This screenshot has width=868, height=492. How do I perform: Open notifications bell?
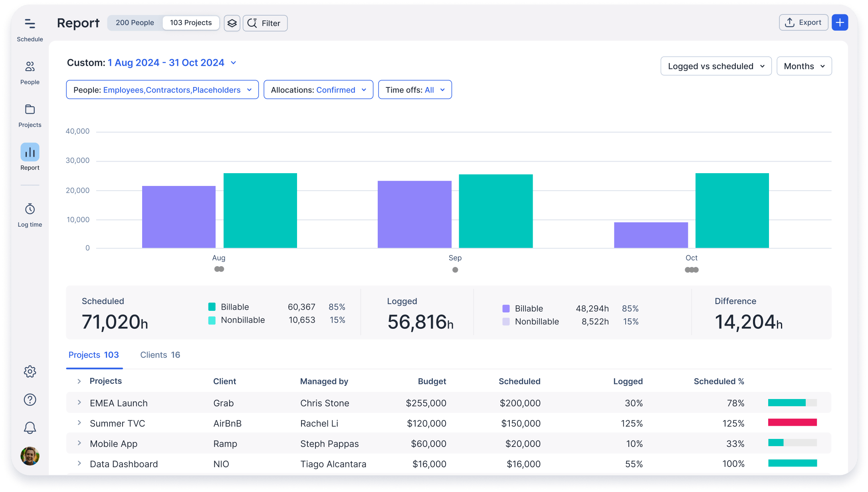30,427
